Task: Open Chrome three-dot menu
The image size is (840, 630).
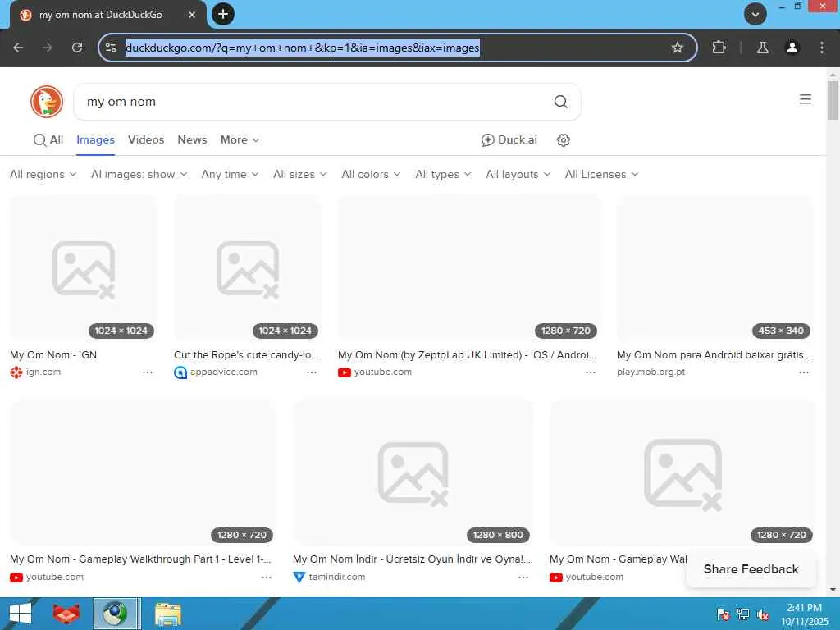Action: pos(822,48)
